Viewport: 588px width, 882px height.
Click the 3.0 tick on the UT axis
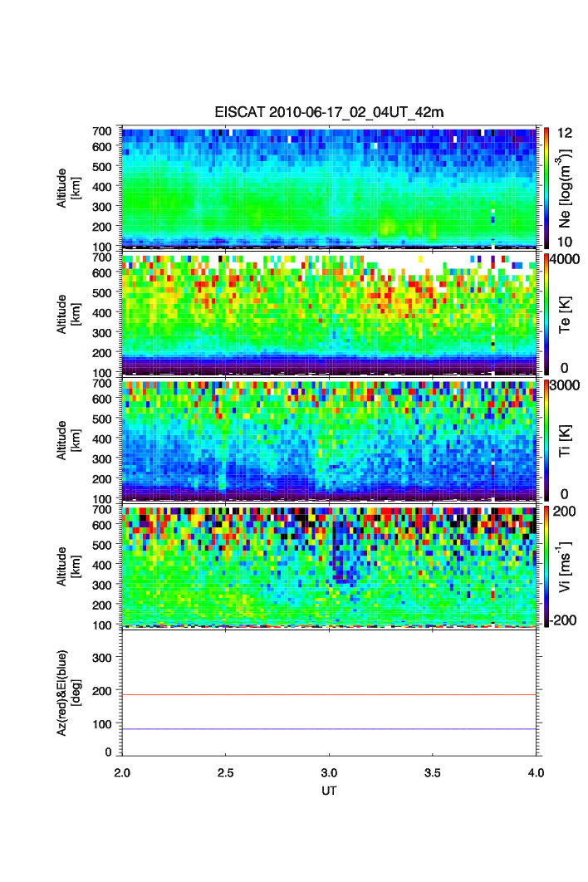pyautogui.click(x=330, y=772)
